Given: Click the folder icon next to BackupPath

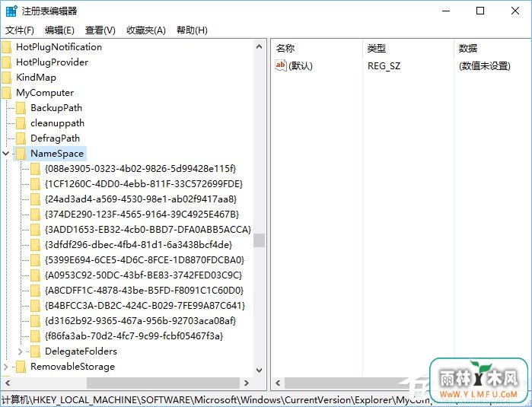Looking at the screenshot, I should click(21, 108).
